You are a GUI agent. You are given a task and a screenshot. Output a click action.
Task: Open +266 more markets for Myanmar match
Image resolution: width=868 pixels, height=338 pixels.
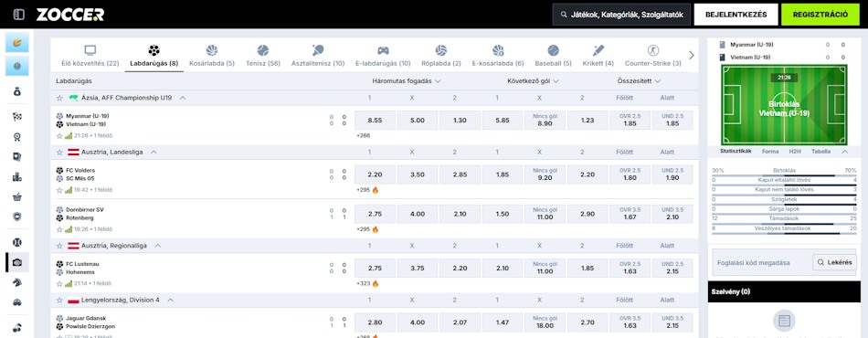point(363,135)
